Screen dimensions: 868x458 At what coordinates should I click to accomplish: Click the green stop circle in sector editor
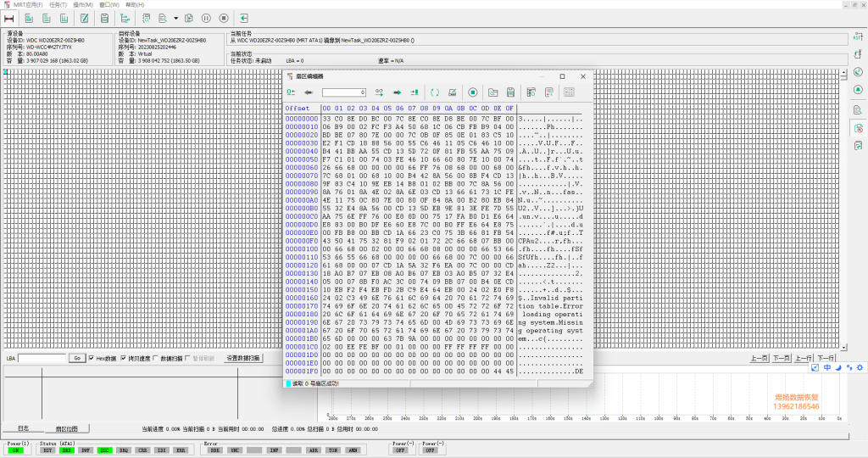click(x=473, y=92)
